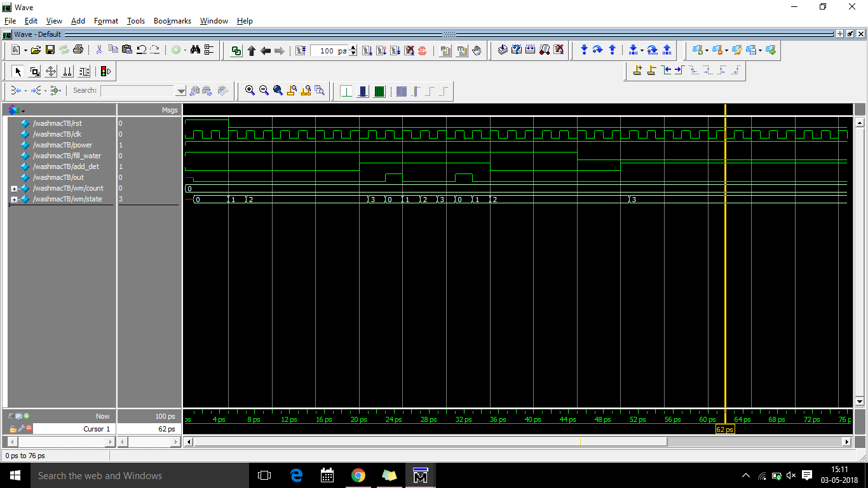This screenshot has height=488, width=868.
Task: Toggle the lock icon beside Cursor 1
Action: point(13,429)
